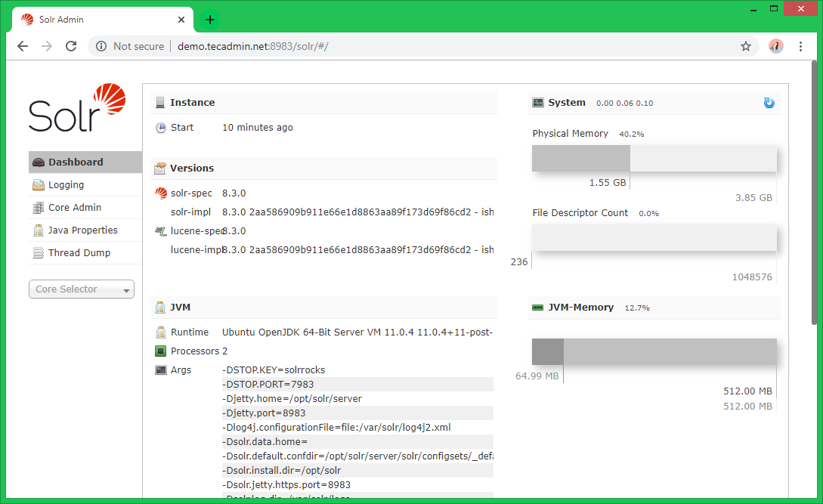
Task: Expand the Core Selector dropdown
Action: click(x=82, y=289)
